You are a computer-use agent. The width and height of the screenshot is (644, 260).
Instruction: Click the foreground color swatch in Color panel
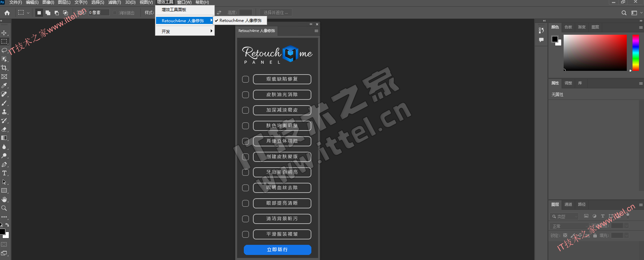(555, 39)
